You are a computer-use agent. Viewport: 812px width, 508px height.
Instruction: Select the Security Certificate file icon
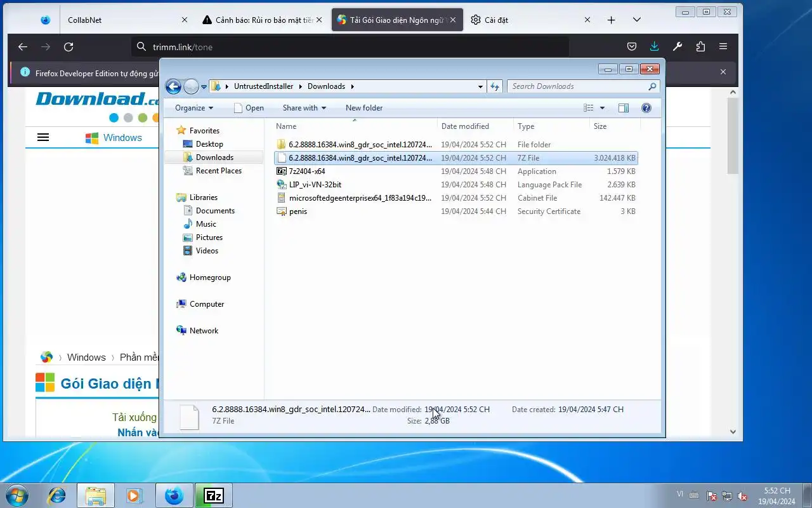click(x=282, y=211)
